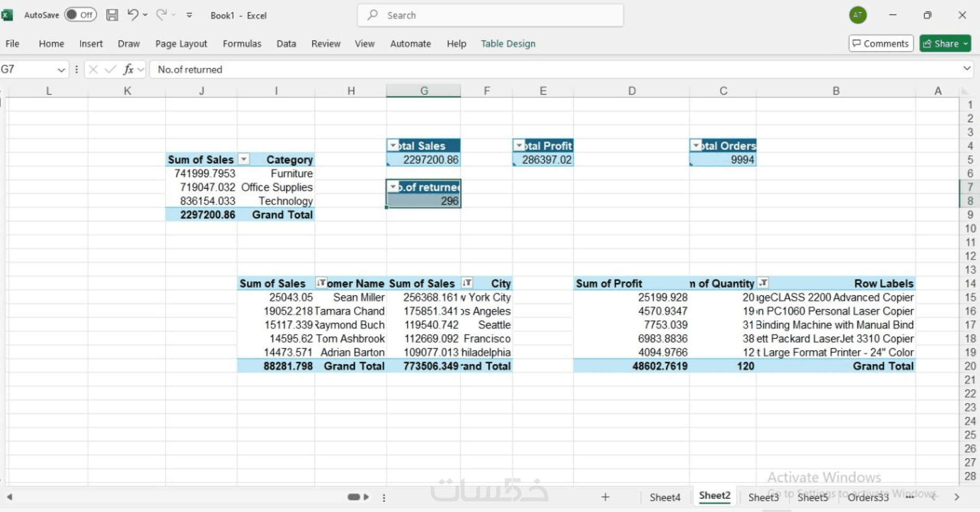The image size is (980, 512).
Task: Select the Sean Miller cell
Action: [x=351, y=297]
